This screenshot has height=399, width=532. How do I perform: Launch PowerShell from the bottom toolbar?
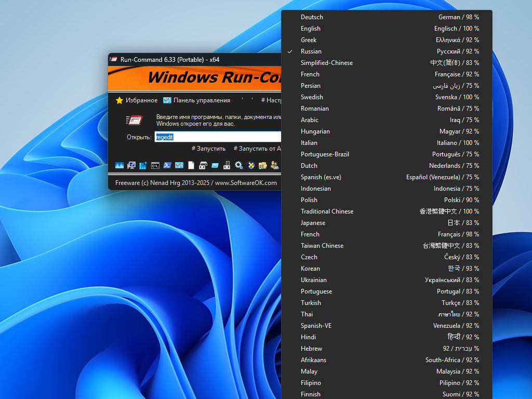point(167,166)
